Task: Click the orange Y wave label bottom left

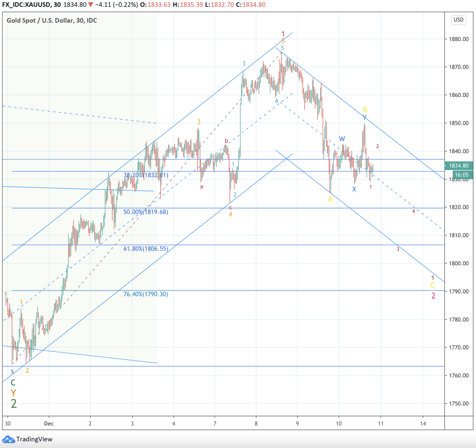Action: point(13,393)
